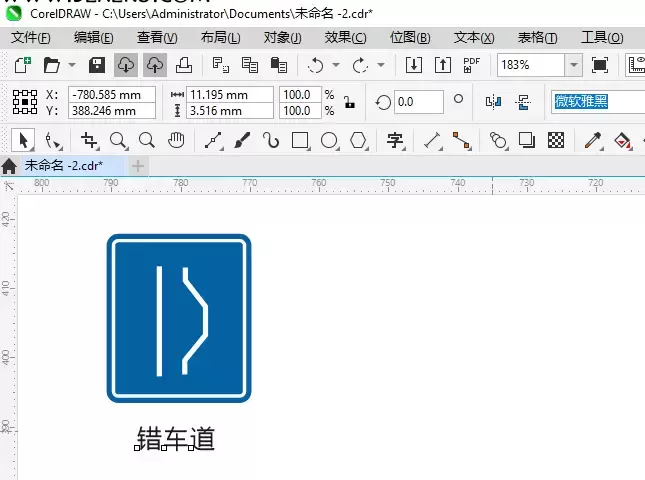Edit the rotation angle field
This screenshot has width=645, height=480.
[x=419, y=102]
